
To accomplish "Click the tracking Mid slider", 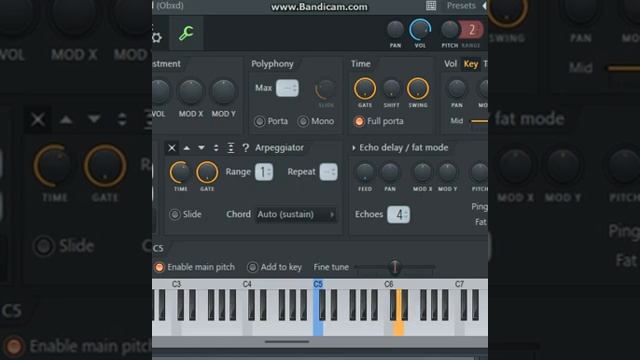I will 479,121.
